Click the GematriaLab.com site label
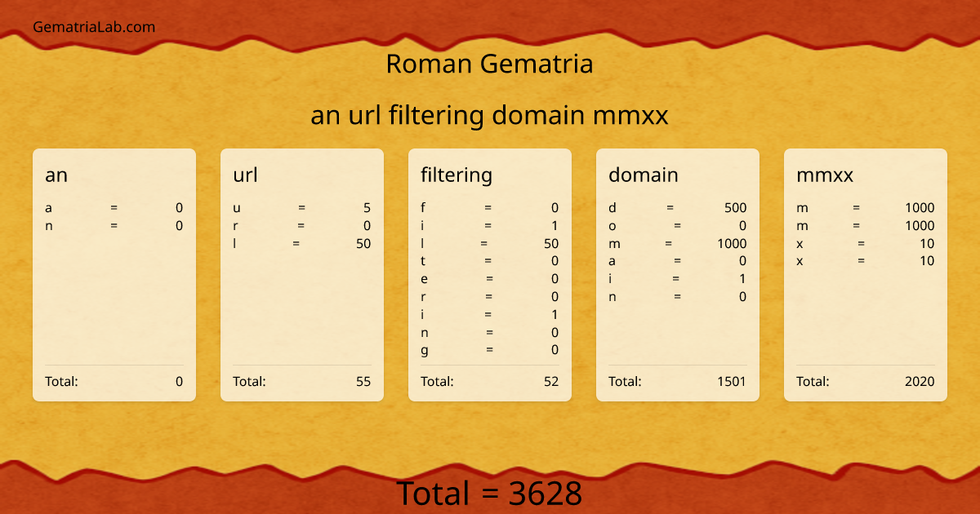Viewport: 980px width, 514px height. (94, 27)
